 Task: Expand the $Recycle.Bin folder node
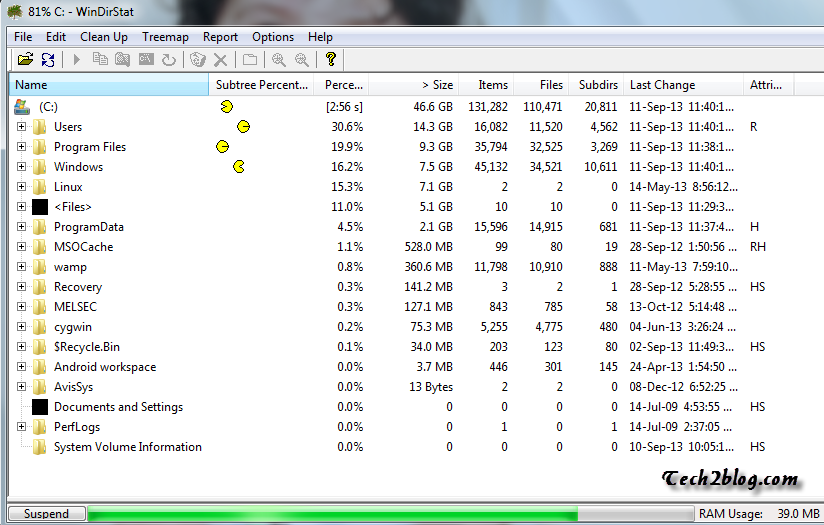coord(21,346)
